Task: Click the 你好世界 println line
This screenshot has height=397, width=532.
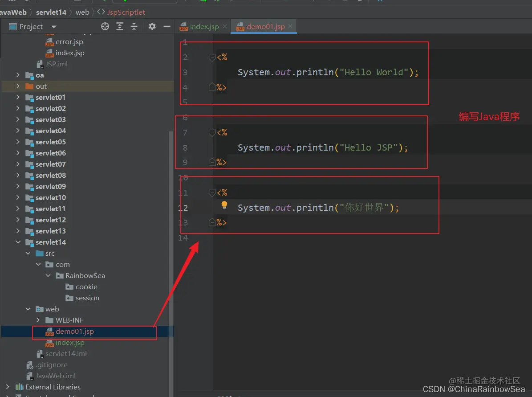Action: [x=318, y=208]
